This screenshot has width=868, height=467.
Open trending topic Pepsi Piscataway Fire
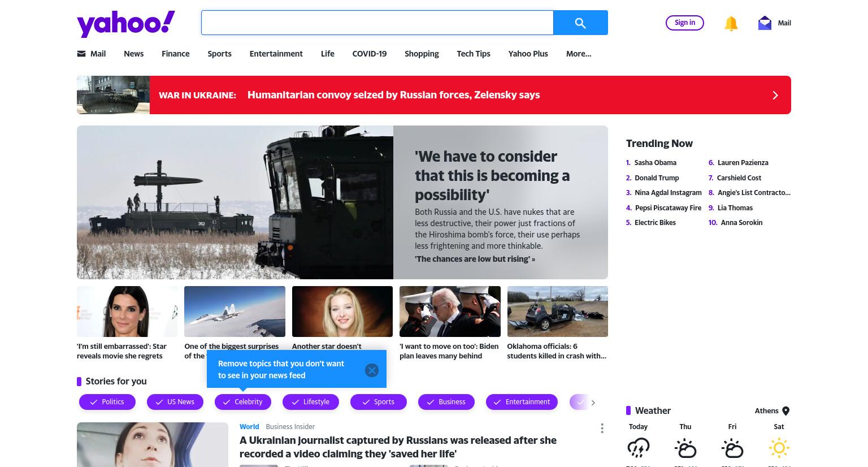point(668,208)
